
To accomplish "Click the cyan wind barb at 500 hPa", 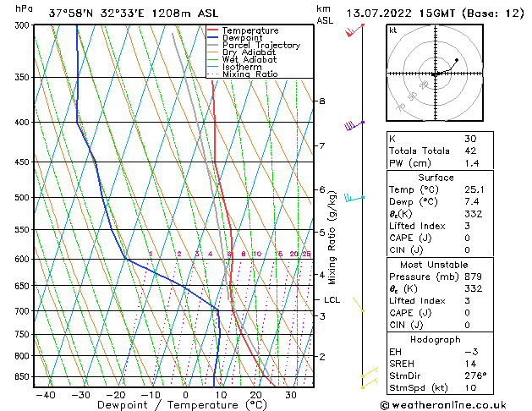I will (x=354, y=198).
